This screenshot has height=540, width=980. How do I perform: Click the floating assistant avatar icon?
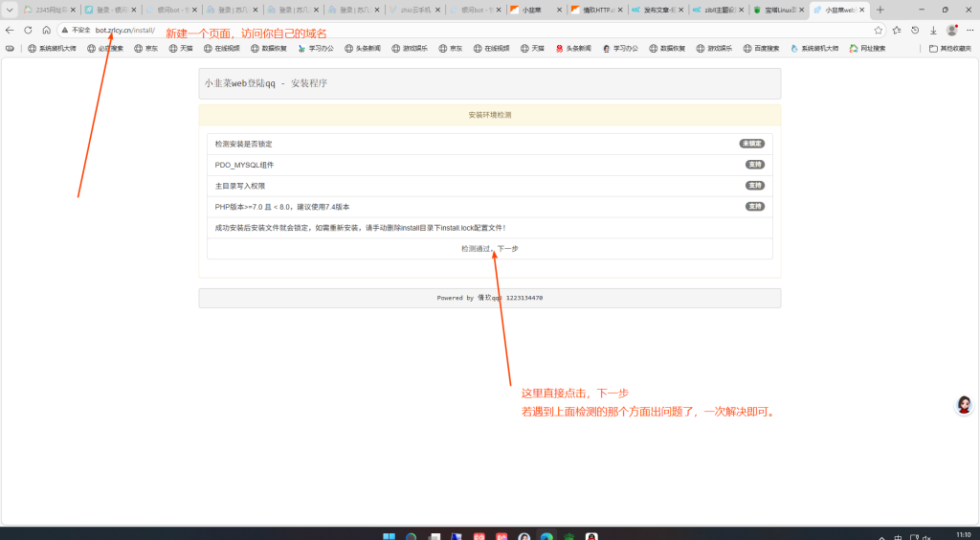(x=964, y=405)
